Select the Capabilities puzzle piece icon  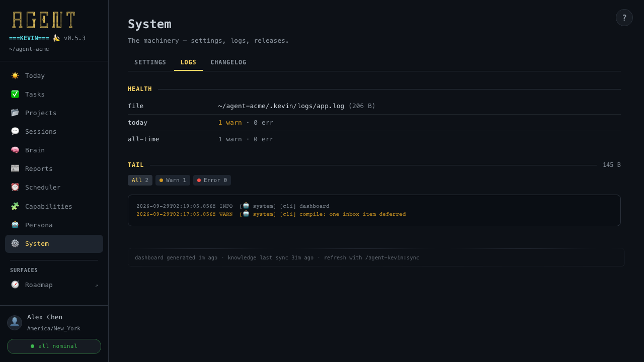point(15,206)
